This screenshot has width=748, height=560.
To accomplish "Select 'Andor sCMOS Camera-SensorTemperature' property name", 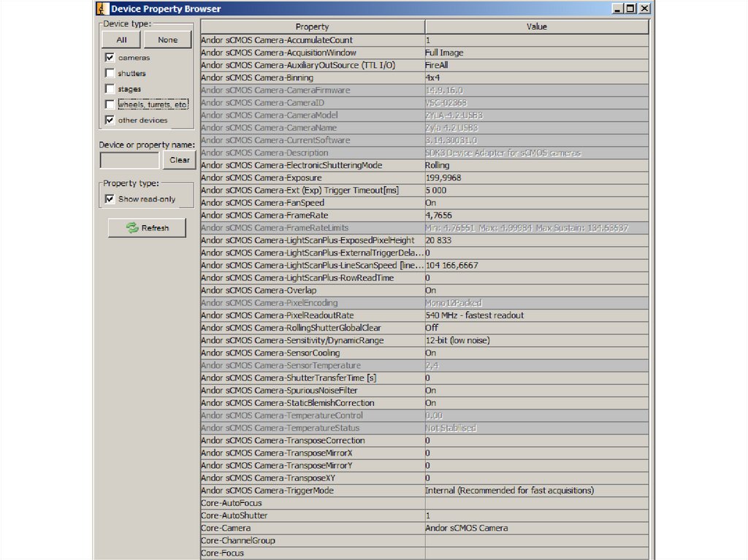I will tap(313, 365).
